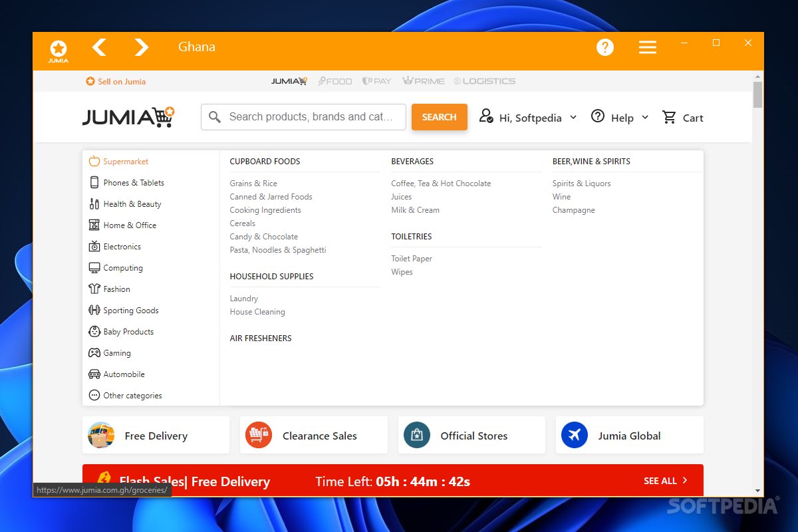
Task: Open the Free Delivery card
Action: (x=156, y=436)
